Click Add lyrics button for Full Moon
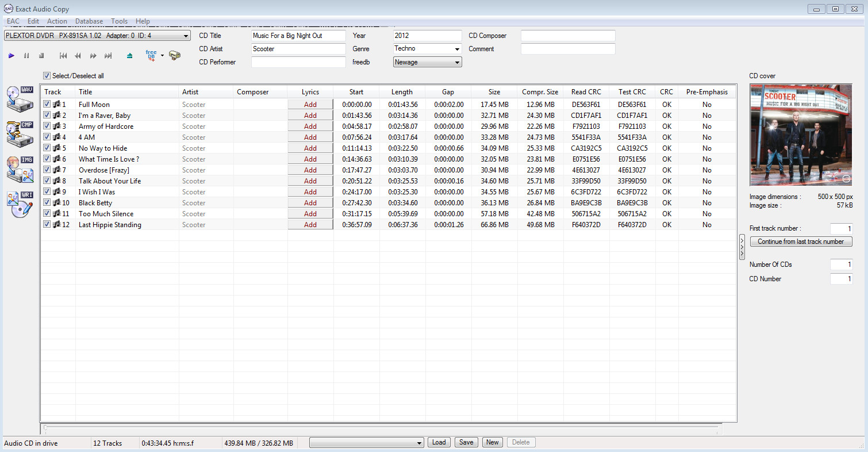868x452 pixels. (x=310, y=105)
